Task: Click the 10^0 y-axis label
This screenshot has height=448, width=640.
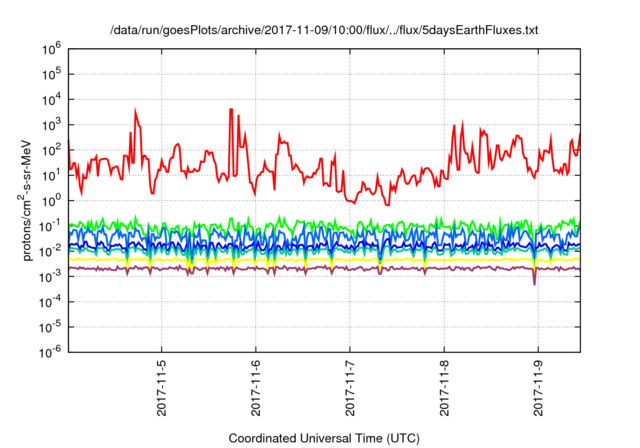Action: (51, 201)
